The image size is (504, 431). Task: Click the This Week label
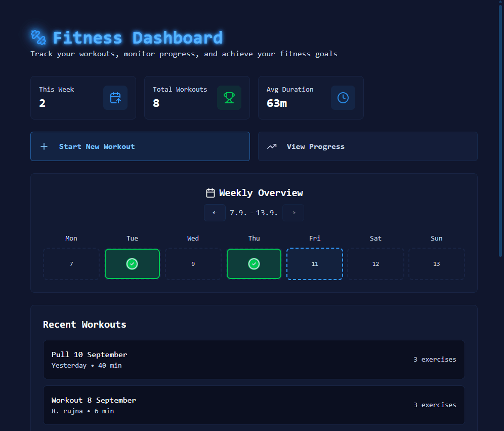point(57,90)
